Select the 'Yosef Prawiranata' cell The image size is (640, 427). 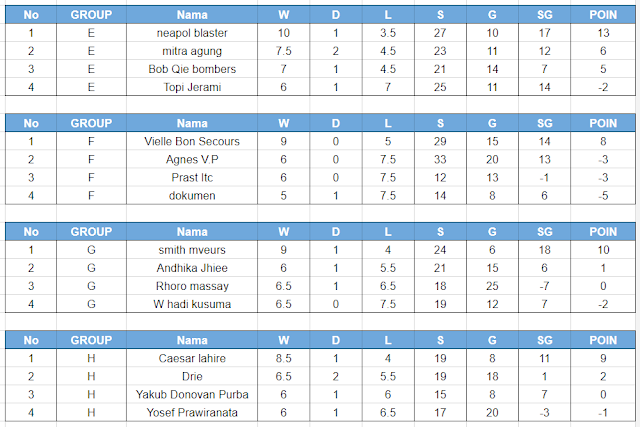[x=192, y=412]
